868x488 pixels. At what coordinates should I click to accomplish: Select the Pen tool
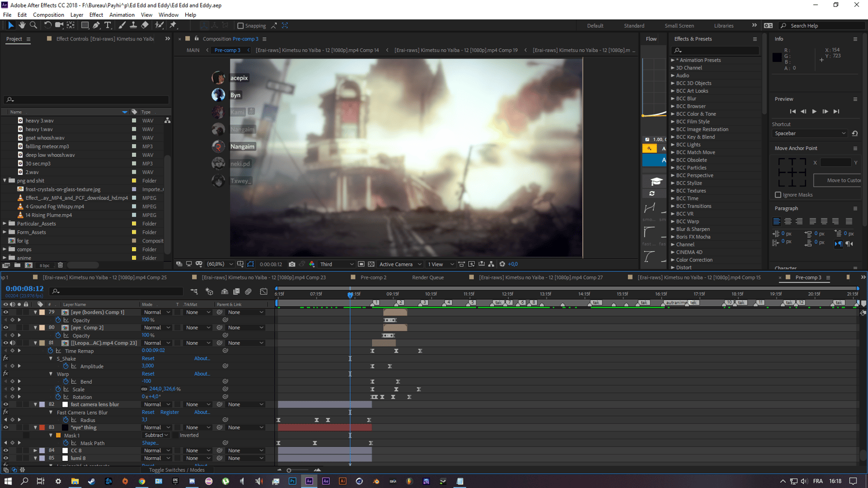click(x=96, y=25)
